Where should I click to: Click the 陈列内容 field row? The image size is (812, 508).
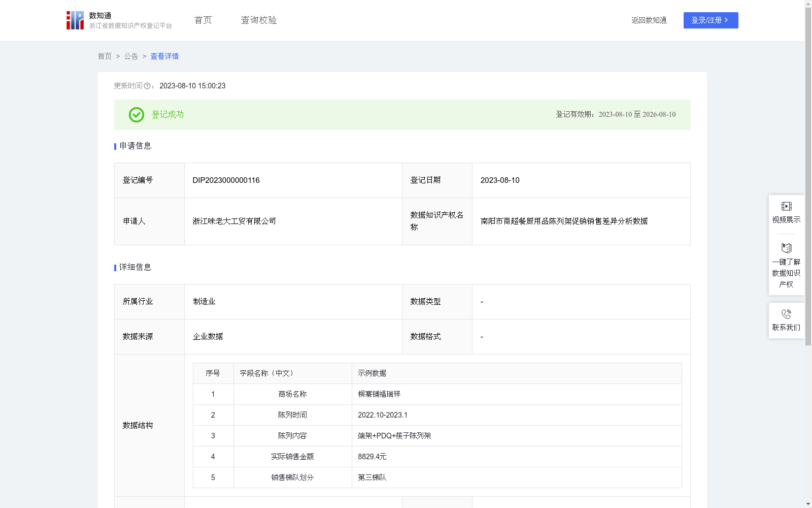(437, 436)
